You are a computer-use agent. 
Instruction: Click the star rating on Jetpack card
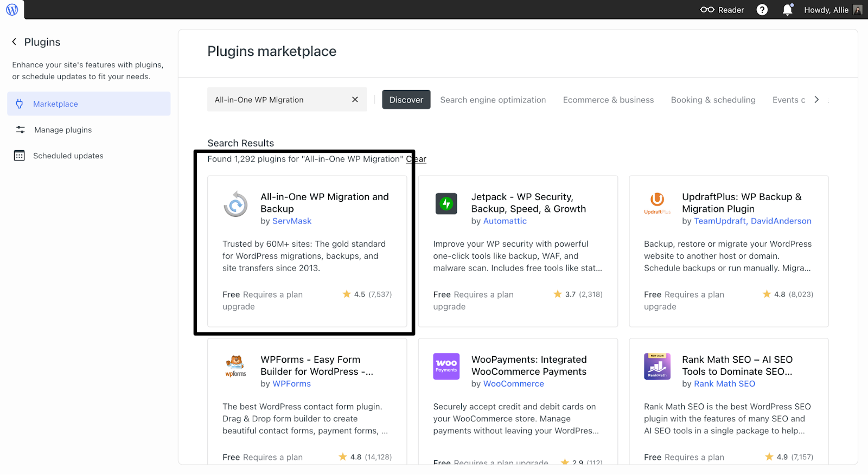[x=578, y=294]
